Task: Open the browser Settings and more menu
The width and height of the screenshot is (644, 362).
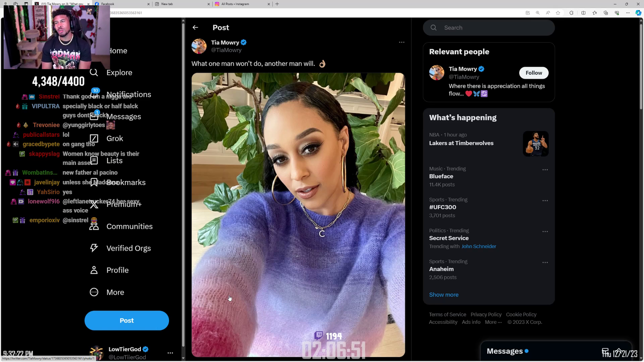Action: [628, 13]
